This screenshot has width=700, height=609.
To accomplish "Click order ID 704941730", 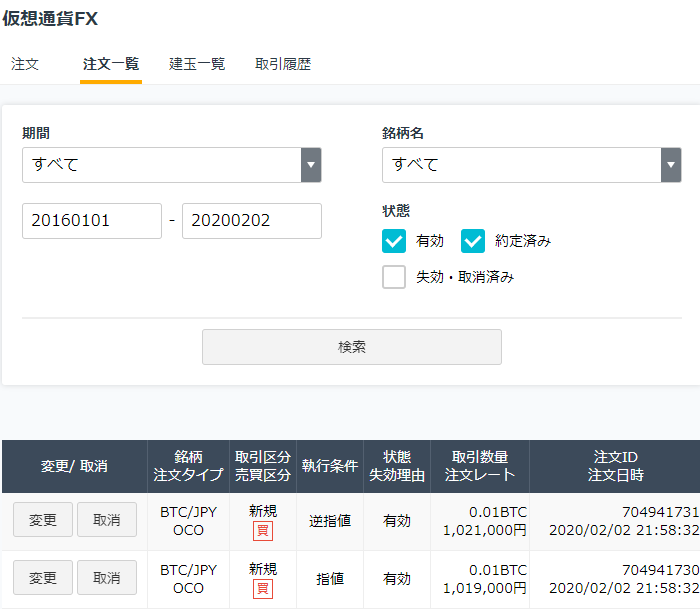I will [660, 570].
